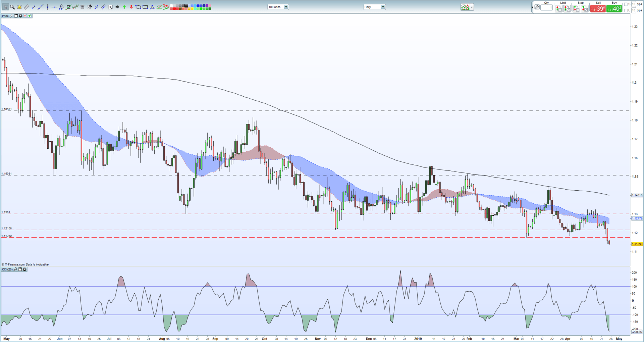
Task: Expand the indicators icon dropdown arrow
Action: point(472,7)
